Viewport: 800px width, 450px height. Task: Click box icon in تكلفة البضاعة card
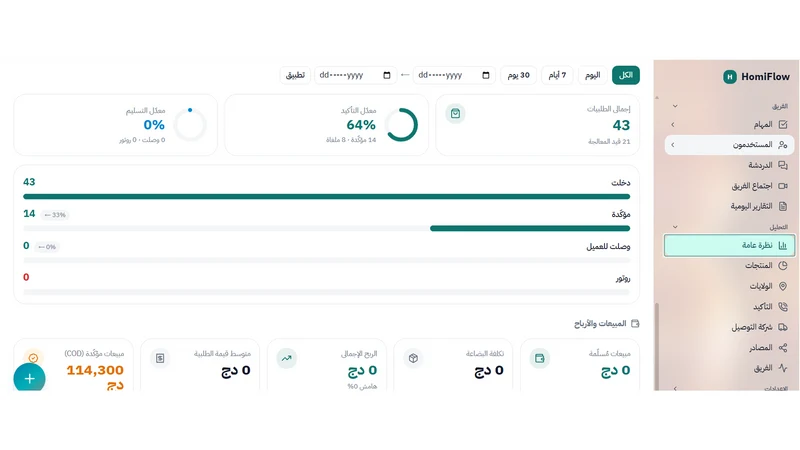[413, 358]
